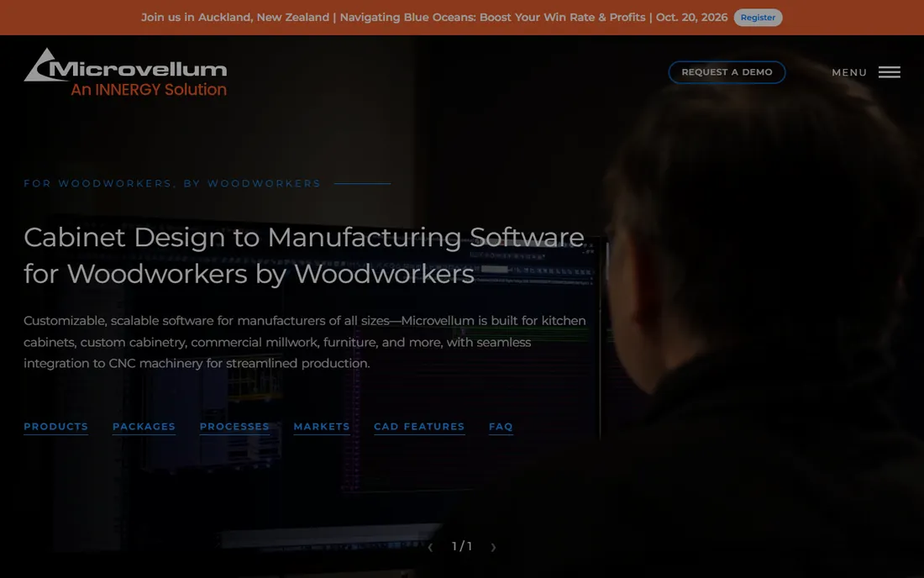The width and height of the screenshot is (924, 578).
Task: Click 'An INNERGY Solution' tagline
Action: coord(149,90)
